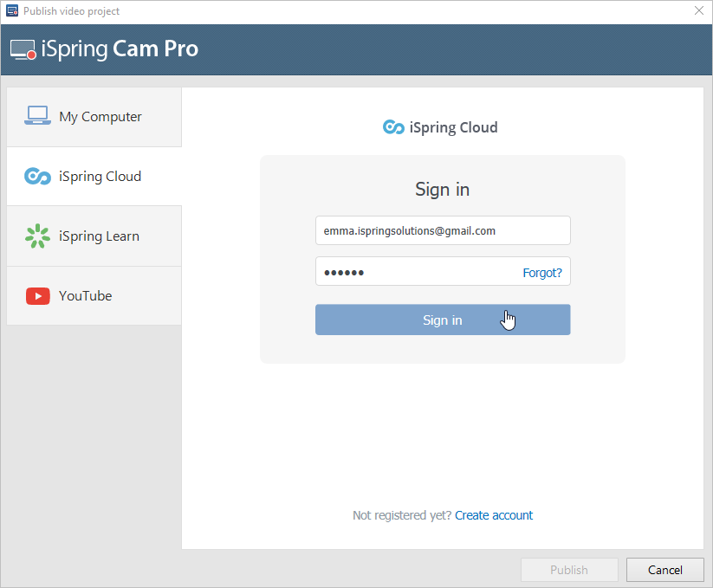Follow the Create account link
This screenshot has width=713, height=588.
493,515
